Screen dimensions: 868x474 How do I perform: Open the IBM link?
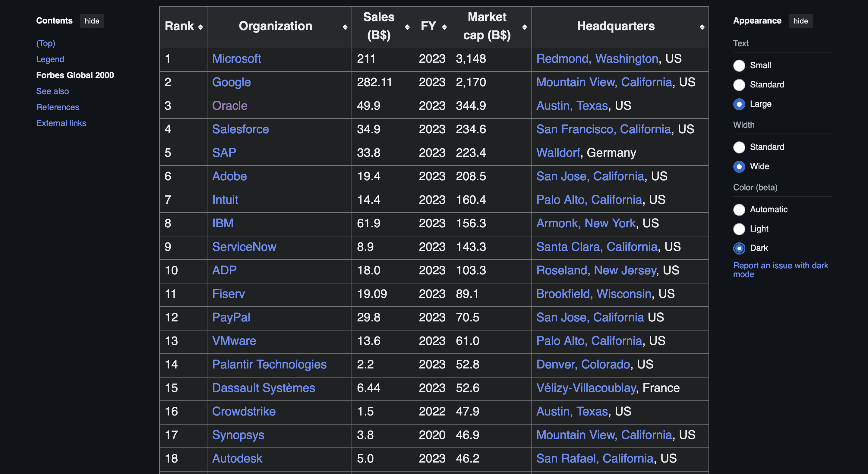[x=223, y=223]
